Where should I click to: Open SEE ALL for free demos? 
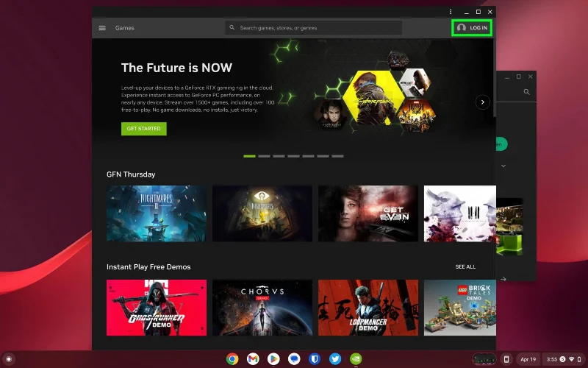click(x=465, y=266)
